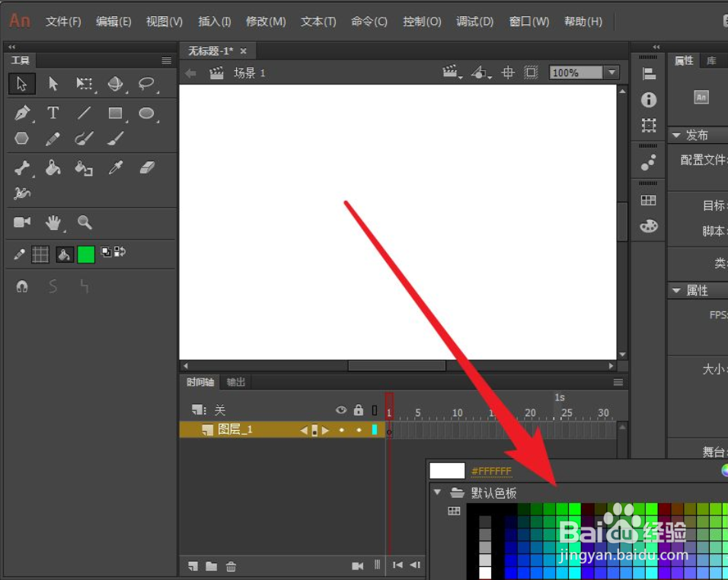Open the Tools panel menu
Viewport: 728px width, 580px height.
coord(166,59)
